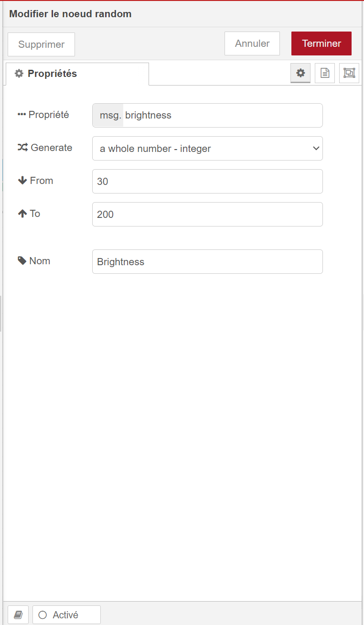Focus the To value field
The height and width of the screenshot is (625, 364).
tap(207, 214)
